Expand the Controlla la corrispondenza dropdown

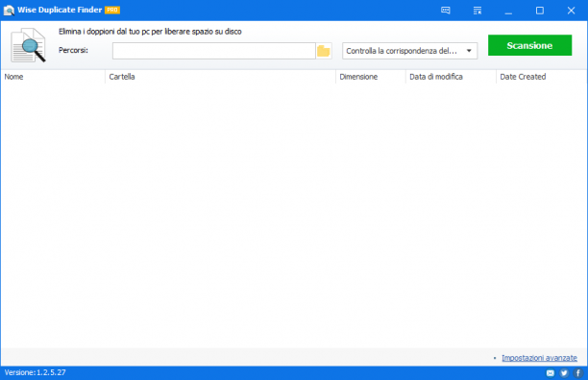(409, 51)
